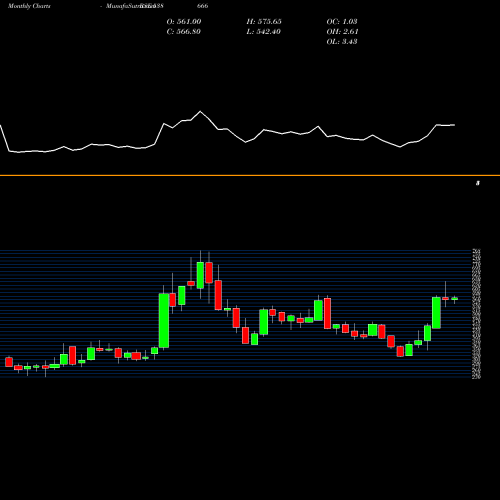This screenshot has width=500, height=500.
Task: Click the high value "H: 575.65"
Action: point(264,21)
